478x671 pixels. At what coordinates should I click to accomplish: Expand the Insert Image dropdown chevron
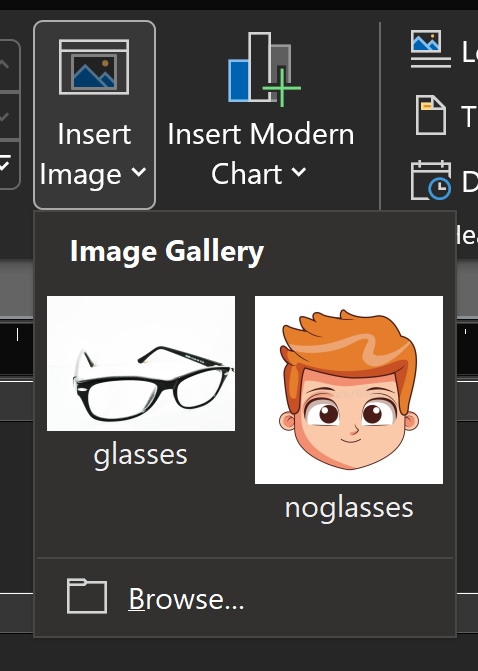point(139,172)
